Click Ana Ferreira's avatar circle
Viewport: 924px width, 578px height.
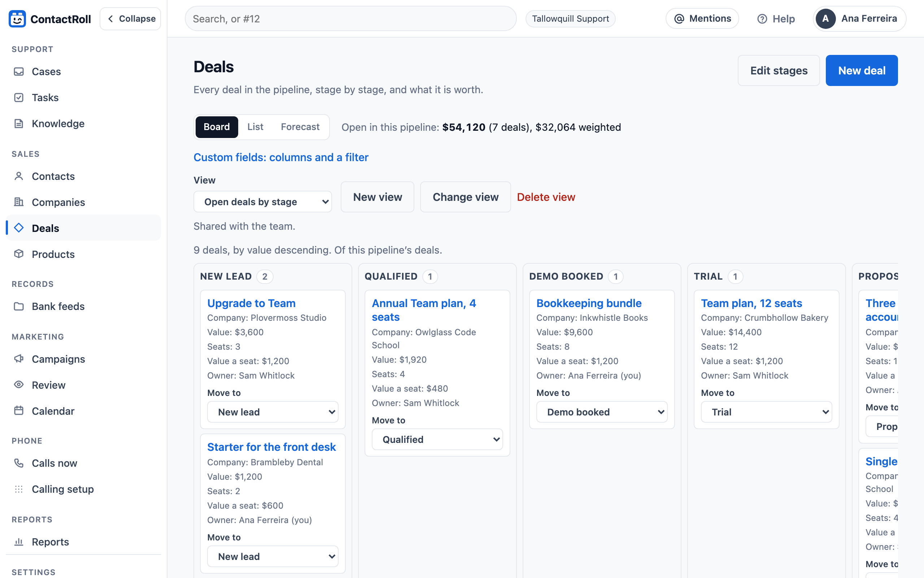(x=825, y=19)
